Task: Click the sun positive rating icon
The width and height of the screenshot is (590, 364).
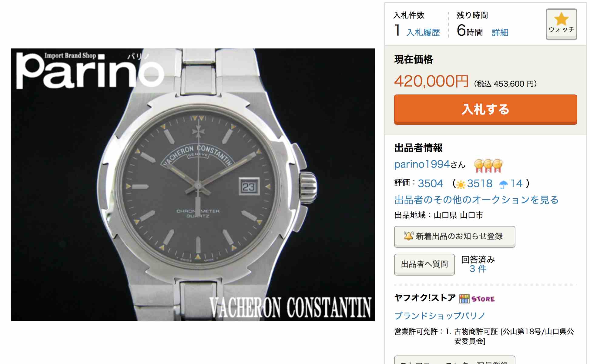Action: tap(461, 184)
